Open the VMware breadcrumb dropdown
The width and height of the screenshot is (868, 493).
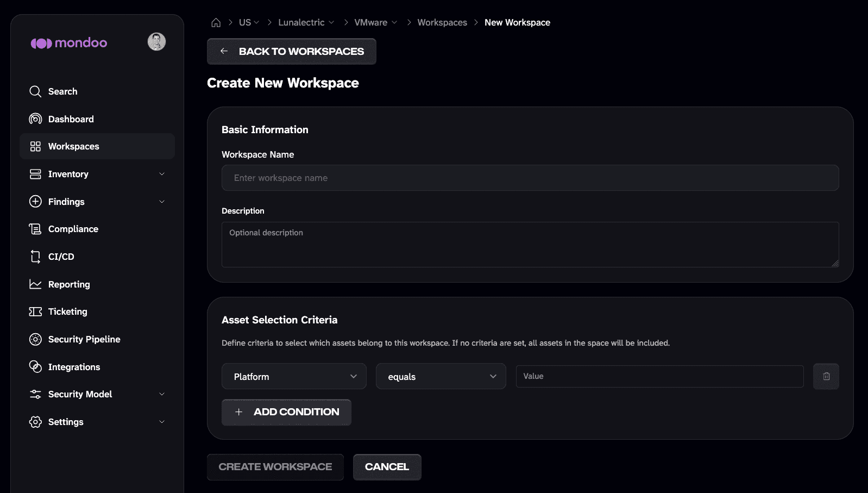point(376,22)
